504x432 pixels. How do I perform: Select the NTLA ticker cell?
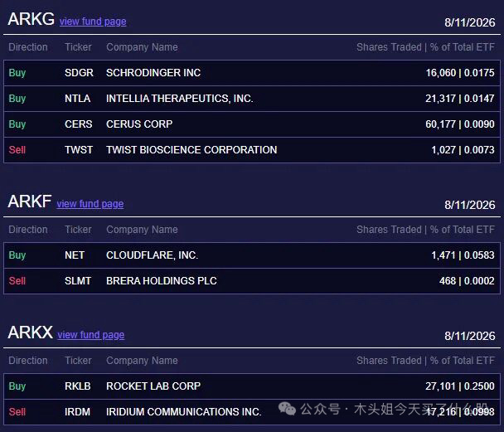tap(77, 99)
